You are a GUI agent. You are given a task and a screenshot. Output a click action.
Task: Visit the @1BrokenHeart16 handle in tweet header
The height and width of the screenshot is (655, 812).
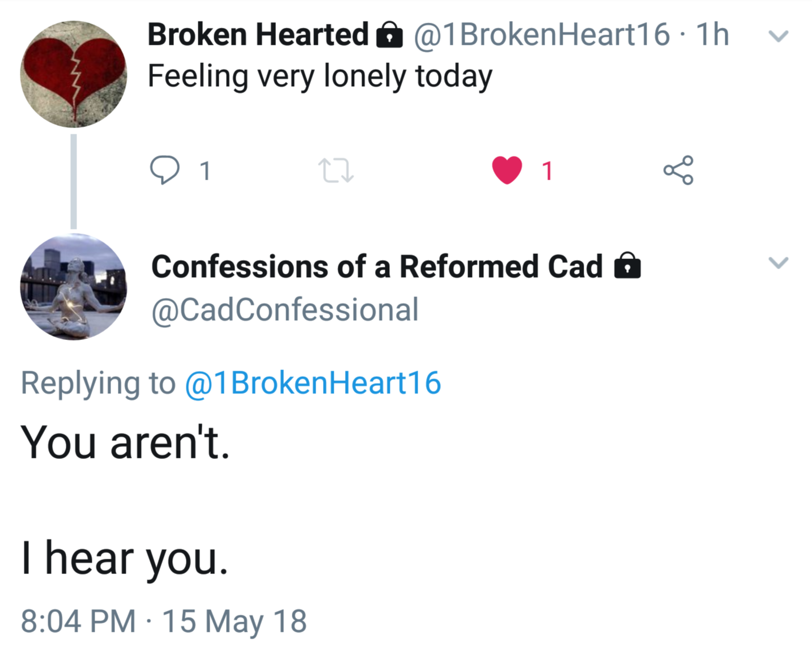click(542, 35)
